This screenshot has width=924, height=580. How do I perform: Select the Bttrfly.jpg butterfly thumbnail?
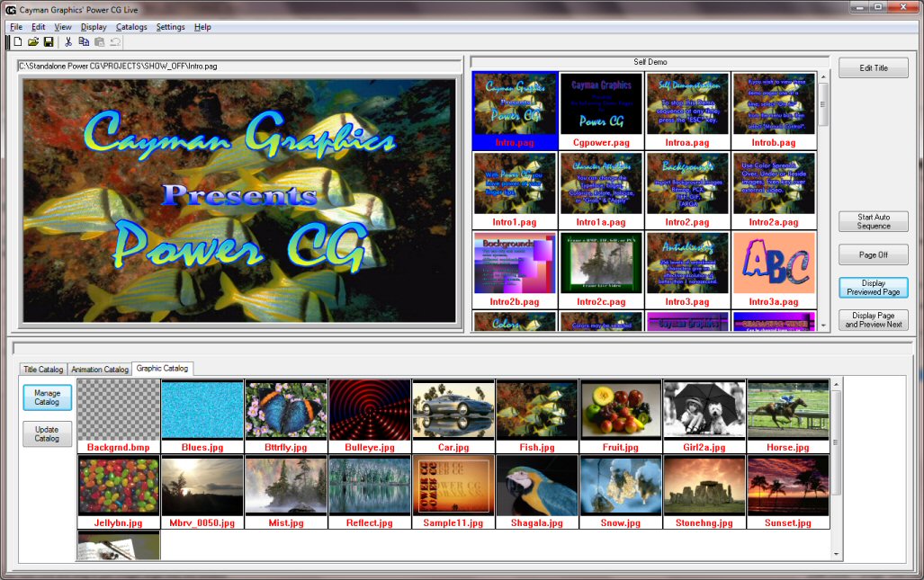pyautogui.click(x=286, y=416)
